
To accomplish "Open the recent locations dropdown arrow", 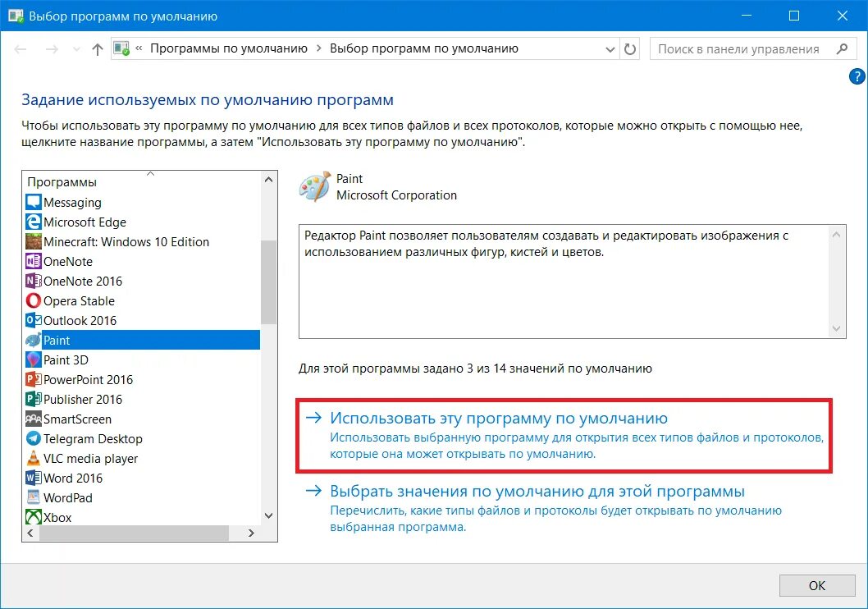I will tap(76, 49).
